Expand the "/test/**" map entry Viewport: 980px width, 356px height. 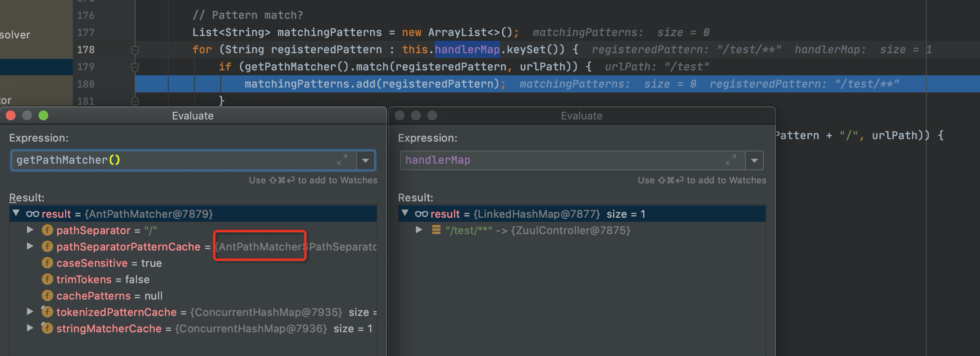(419, 230)
